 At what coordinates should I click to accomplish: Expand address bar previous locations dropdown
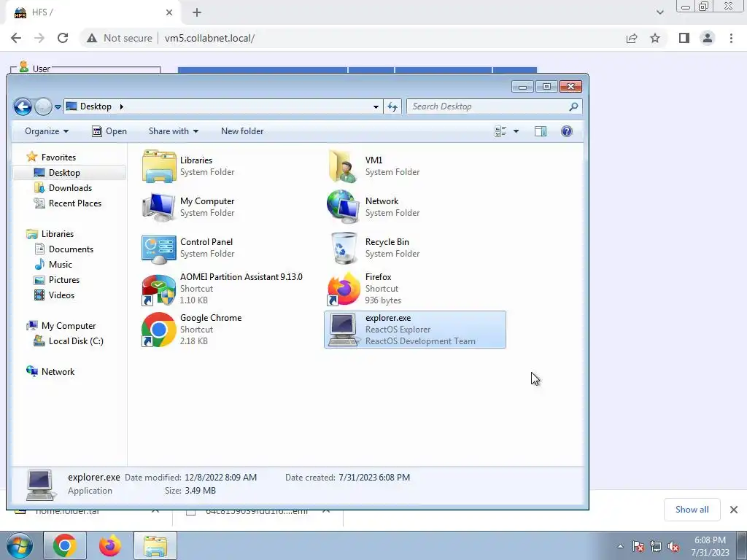tap(376, 106)
